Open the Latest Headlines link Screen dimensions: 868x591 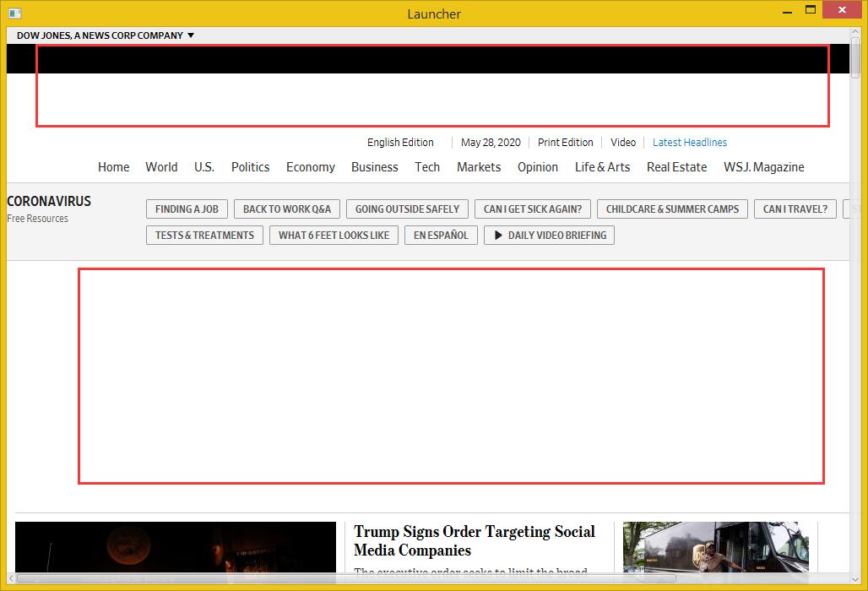pos(689,143)
